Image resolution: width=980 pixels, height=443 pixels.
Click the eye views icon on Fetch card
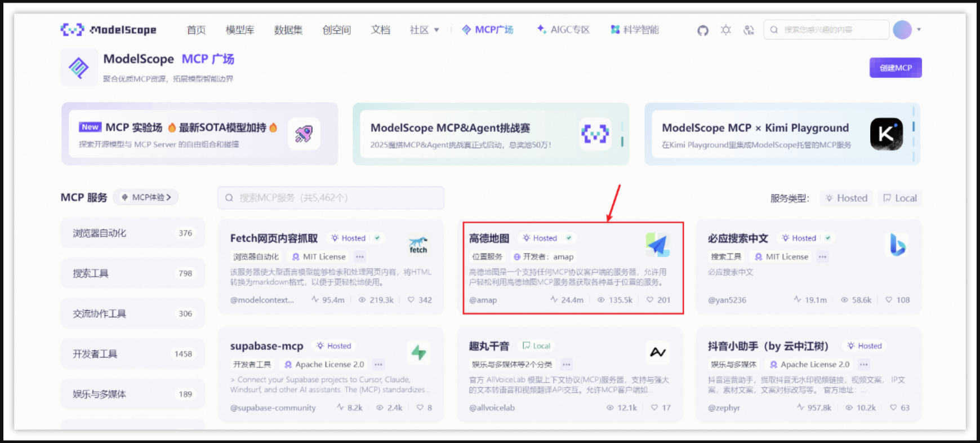[362, 300]
